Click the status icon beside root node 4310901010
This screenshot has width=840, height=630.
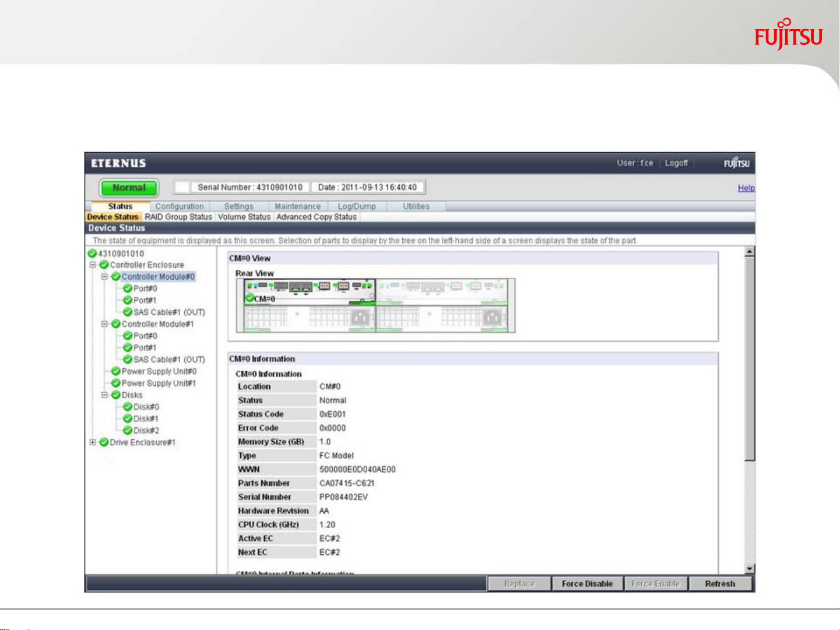point(92,254)
